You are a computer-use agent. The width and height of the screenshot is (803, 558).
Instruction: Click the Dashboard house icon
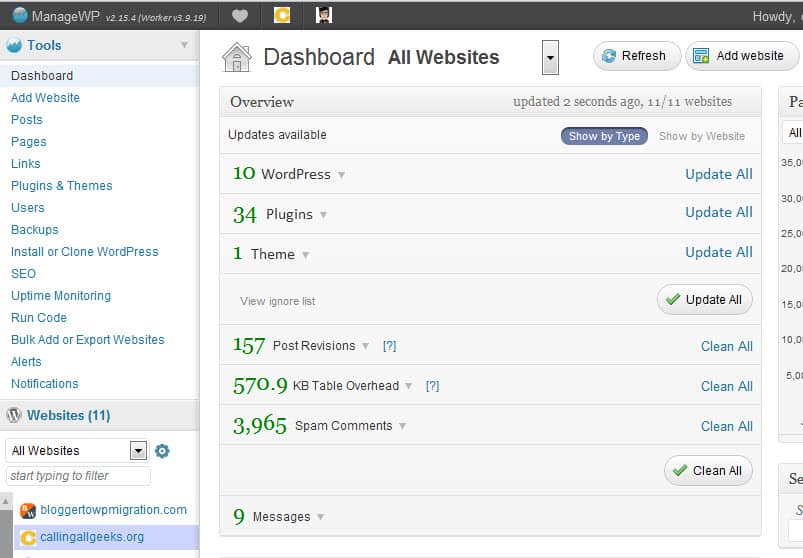[237, 57]
